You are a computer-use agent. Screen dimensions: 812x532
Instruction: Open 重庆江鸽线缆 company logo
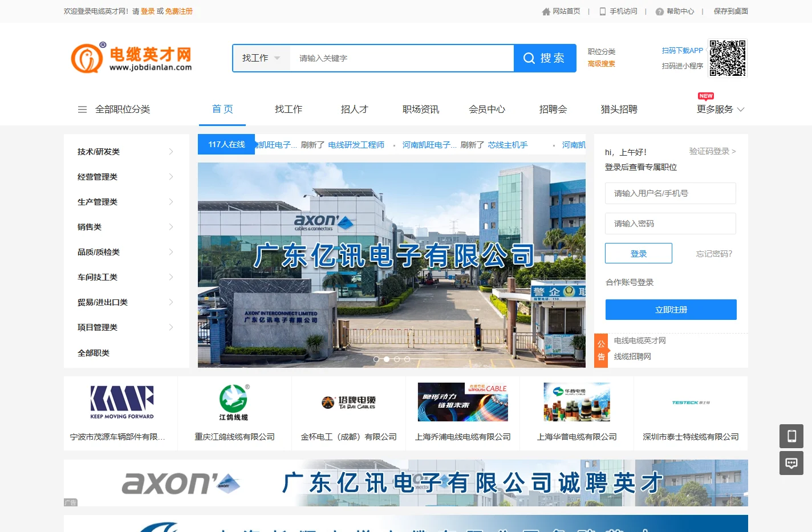[x=234, y=402]
